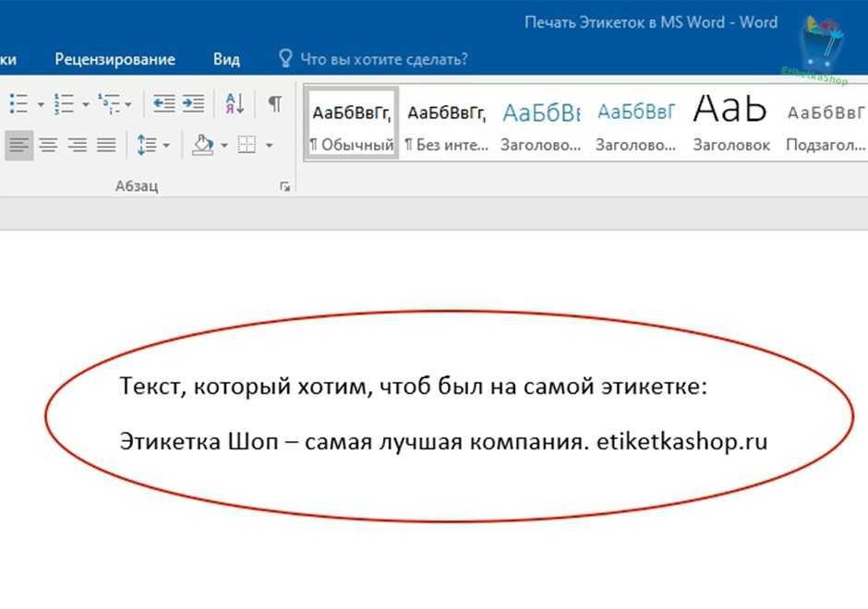Decrease the paragraph indent

point(163,103)
